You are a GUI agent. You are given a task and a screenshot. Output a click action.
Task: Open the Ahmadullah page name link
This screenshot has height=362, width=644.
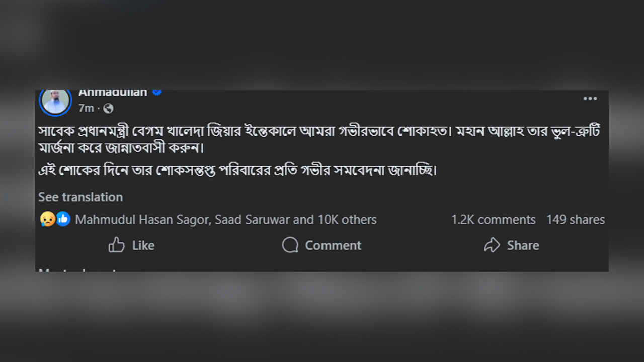click(x=113, y=93)
